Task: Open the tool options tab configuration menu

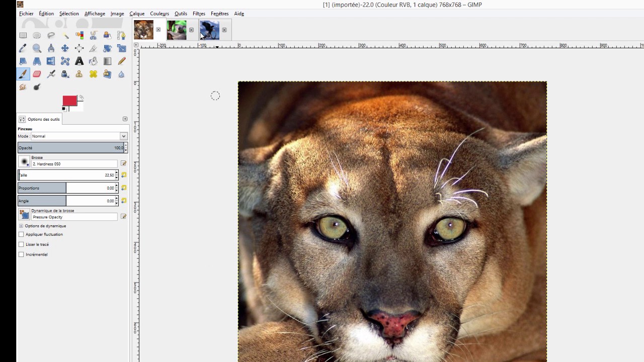Action: point(125,119)
